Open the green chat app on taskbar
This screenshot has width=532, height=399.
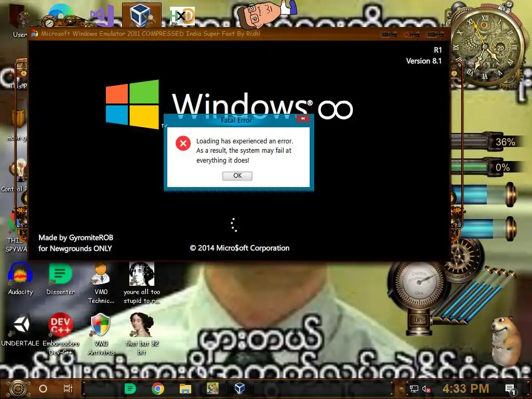pos(130,389)
